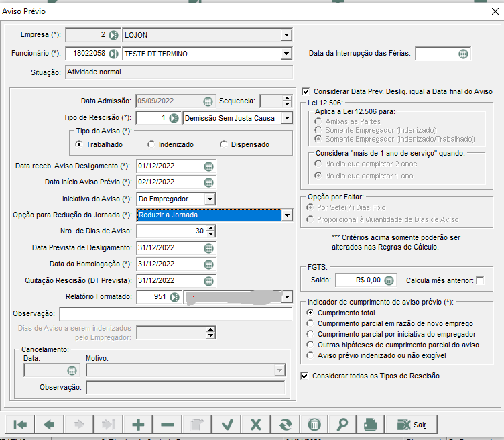Viewport: 504px width, 440px height.
Task: Delete using trash can icon
Action: coord(314,425)
